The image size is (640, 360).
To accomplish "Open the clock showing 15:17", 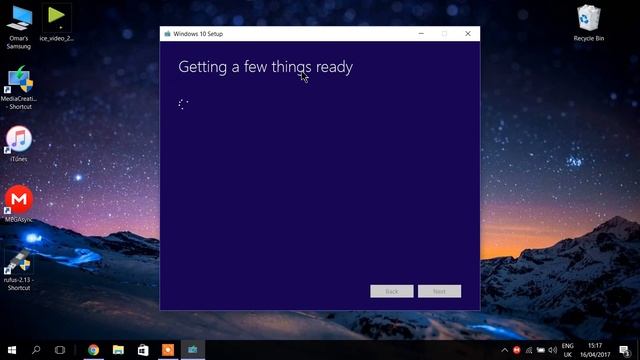I will [595, 350].
